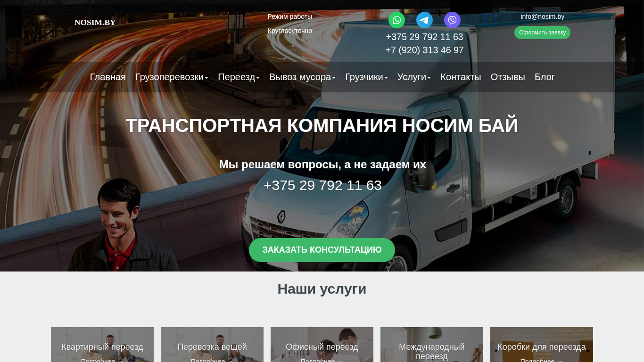
Task: Expand the Вывоз мусора dropdown menu
Action: click(x=302, y=77)
